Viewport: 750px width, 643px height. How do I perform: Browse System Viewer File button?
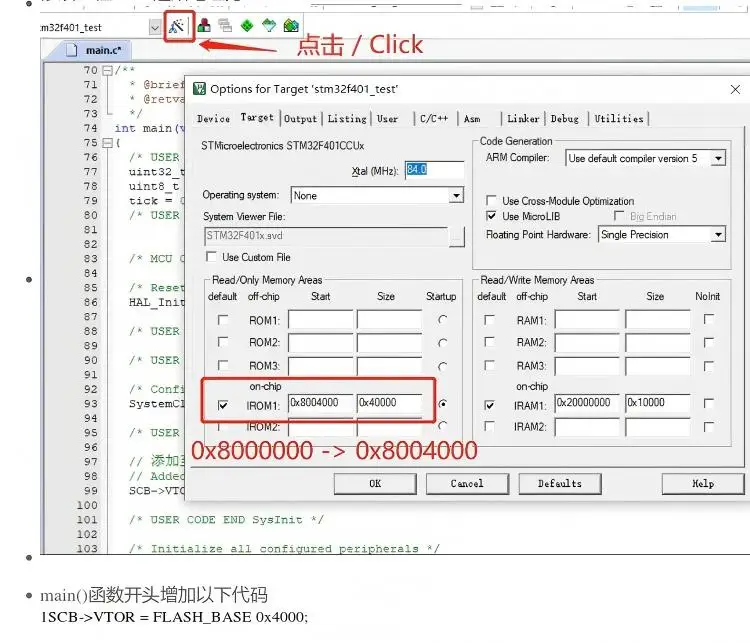(457, 236)
